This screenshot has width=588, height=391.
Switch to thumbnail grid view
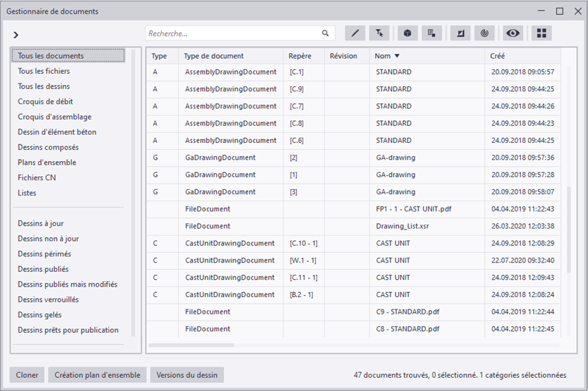click(x=542, y=33)
